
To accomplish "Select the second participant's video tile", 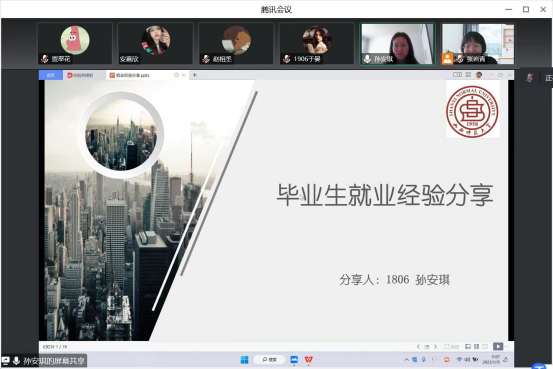I will (x=155, y=43).
